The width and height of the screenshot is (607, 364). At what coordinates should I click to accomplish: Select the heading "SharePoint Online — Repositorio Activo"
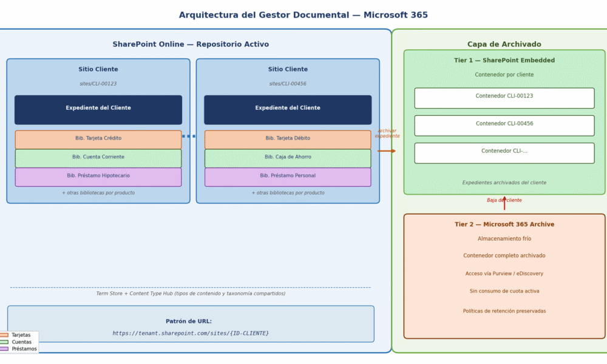(x=191, y=44)
